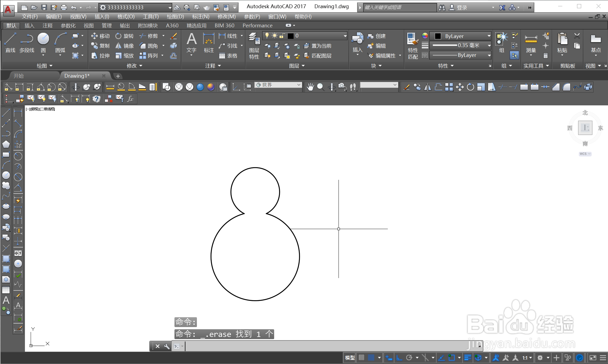Viewport: 608px width, 364px height.
Task: Click the Trim (修剪) tool
Action: (x=149, y=36)
